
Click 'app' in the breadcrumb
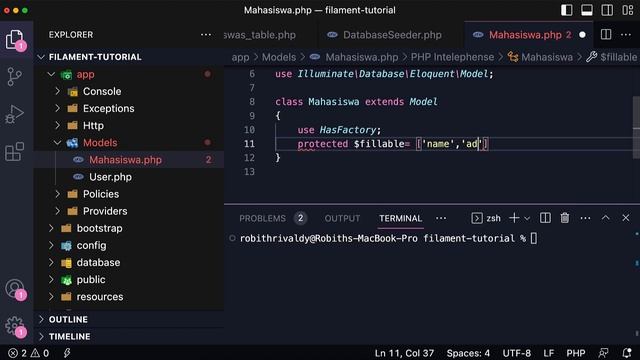240,57
